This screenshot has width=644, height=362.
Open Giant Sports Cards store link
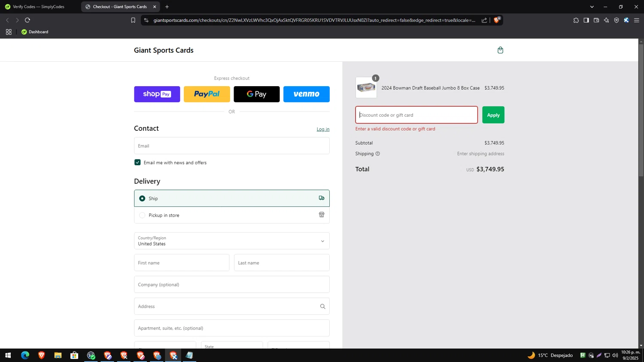click(x=164, y=50)
